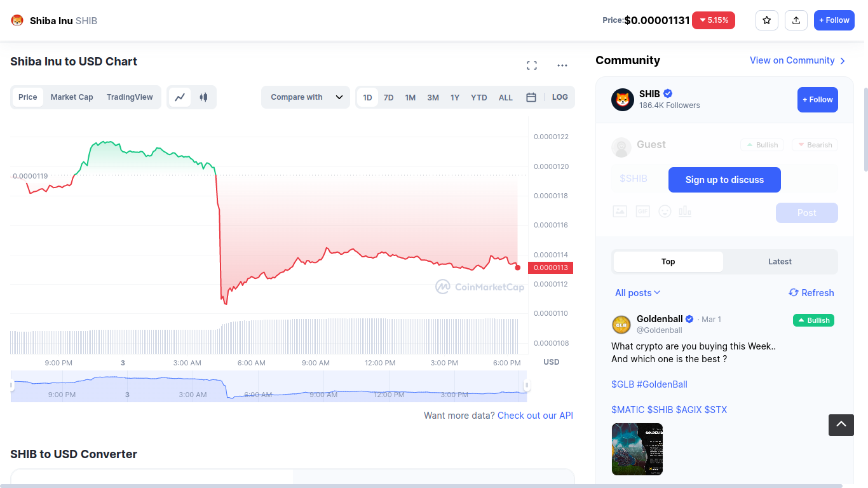Viewport: 868px width, 488px height.
Task: Click the header Follow button
Action: click(834, 20)
